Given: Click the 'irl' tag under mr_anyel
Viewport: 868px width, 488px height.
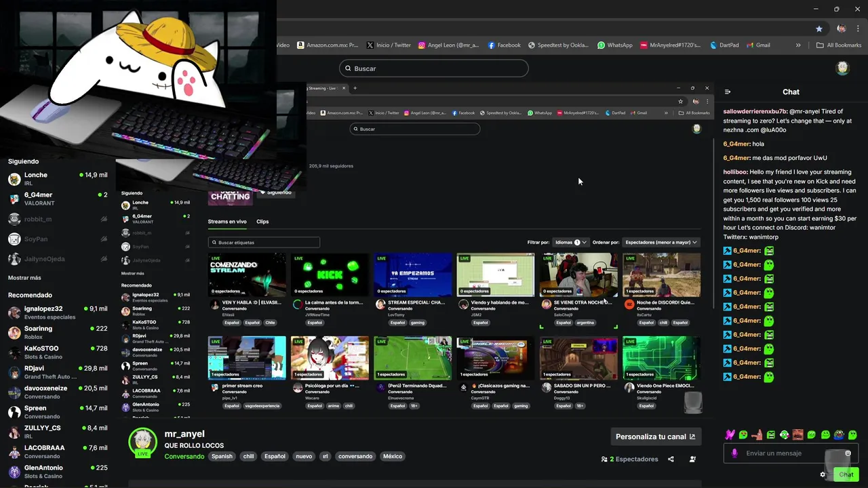Looking at the screenshot, I should point(325,456).
